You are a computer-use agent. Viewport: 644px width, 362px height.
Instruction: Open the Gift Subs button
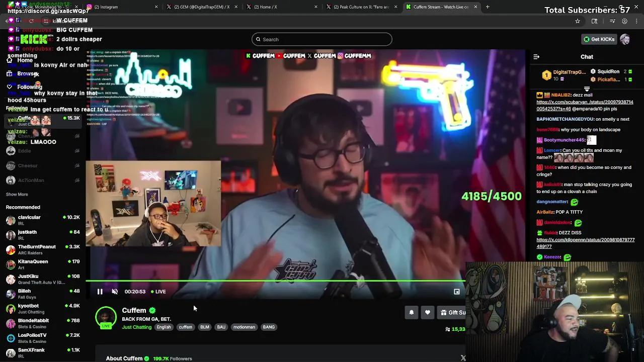pyautogui.click(x=452, y=312)
